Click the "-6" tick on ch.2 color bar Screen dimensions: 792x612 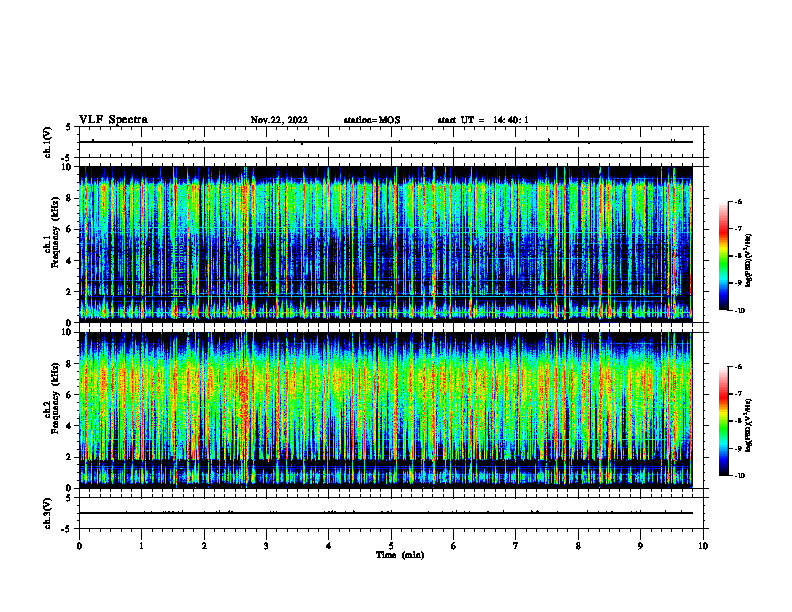coord(738,367)
